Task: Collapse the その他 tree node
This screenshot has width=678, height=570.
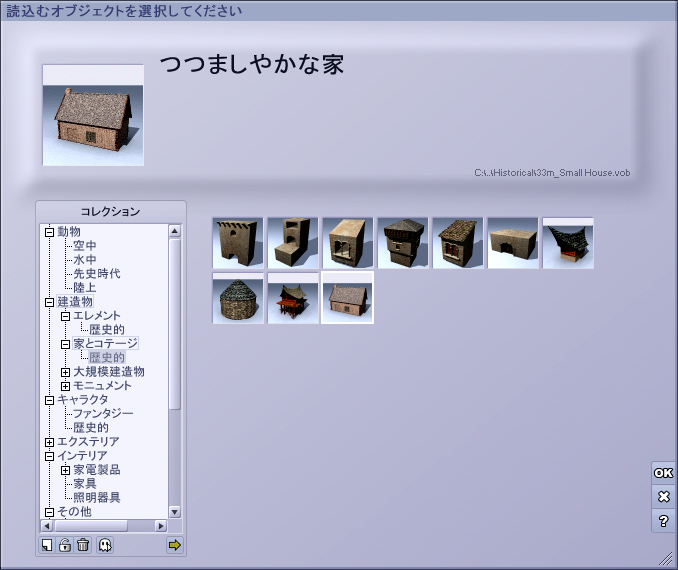Action: [49, 512]
